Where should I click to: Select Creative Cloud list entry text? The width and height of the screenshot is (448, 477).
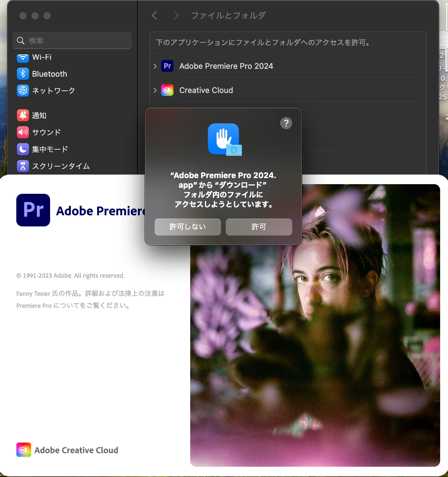coord(206,90)
